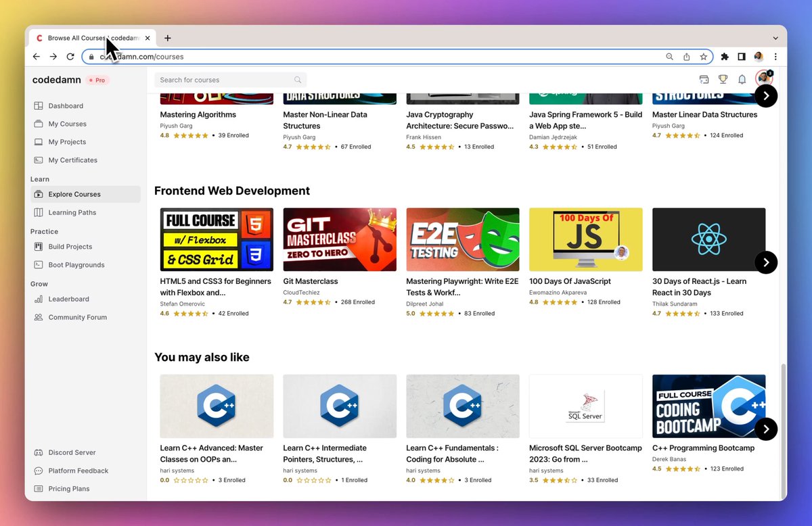Expand the tab search chevron

[x=775, y=38]
